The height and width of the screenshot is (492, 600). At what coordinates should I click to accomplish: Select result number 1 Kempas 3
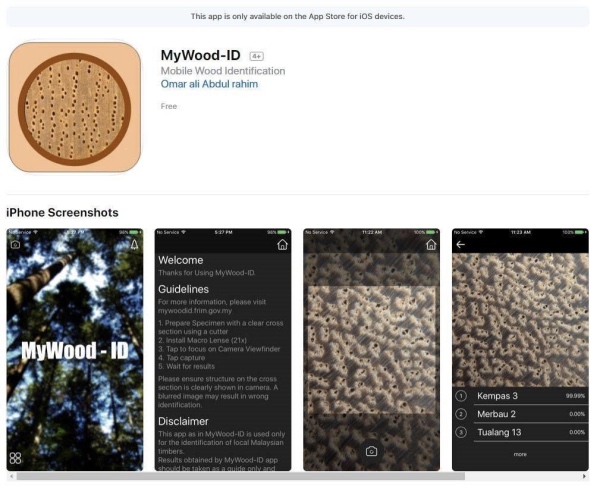coord(520,396)
